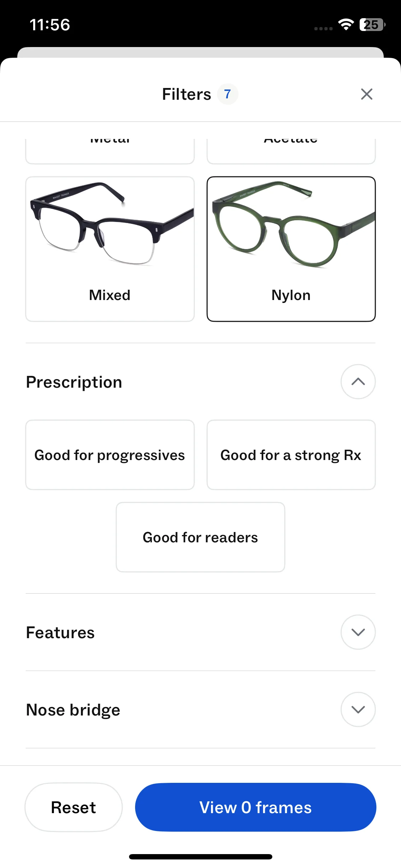Tap the Wi-Fi status icon

point(346,25)
